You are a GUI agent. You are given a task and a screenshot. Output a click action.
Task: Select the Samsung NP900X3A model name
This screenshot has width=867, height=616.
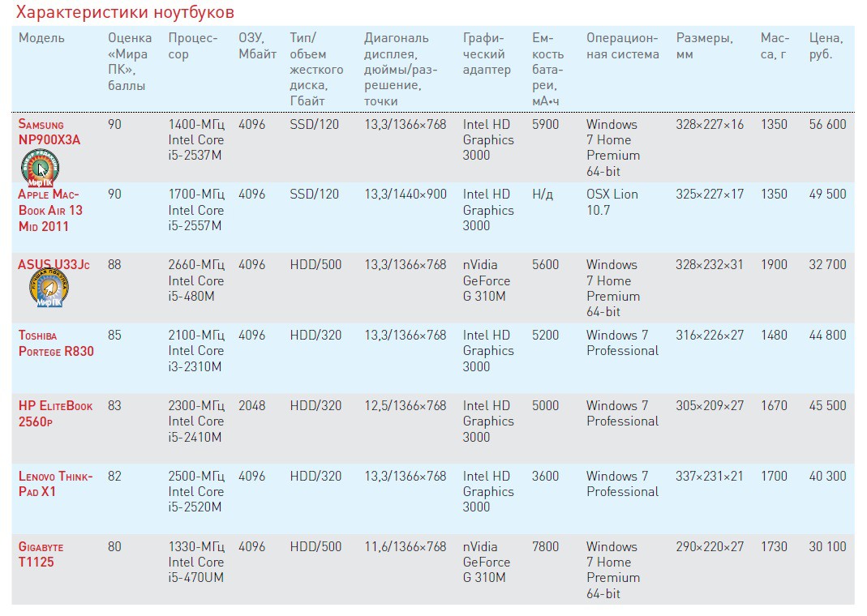tap(49, 132)
